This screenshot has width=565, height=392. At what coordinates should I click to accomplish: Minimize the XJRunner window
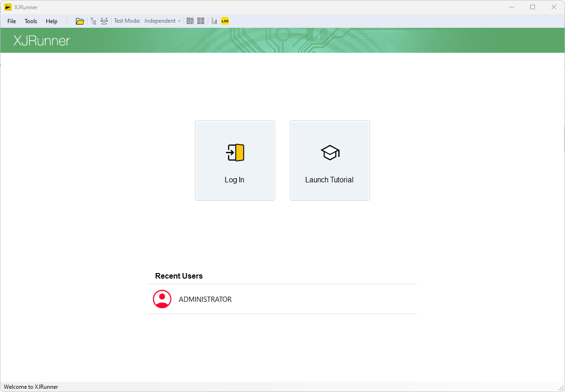click(512, 7)
